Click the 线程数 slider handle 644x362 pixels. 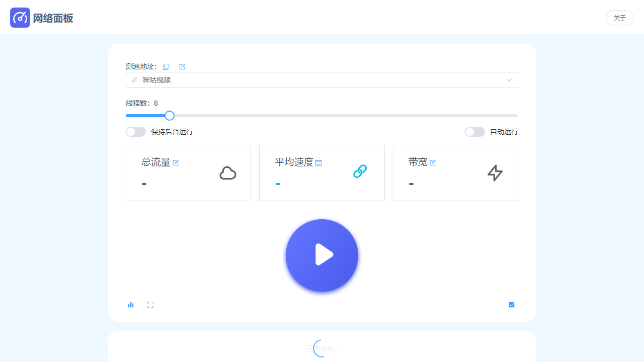(170, 116)
